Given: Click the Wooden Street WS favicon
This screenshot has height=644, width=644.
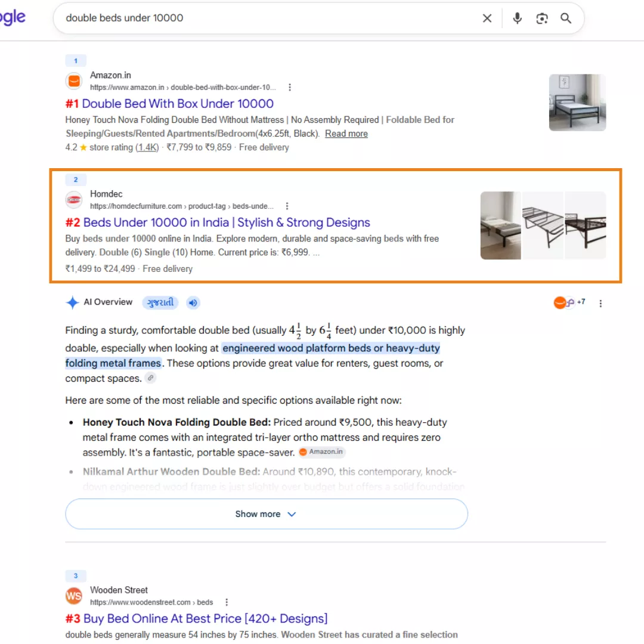Looking at the screenshot, I should [x=74, y=596].
